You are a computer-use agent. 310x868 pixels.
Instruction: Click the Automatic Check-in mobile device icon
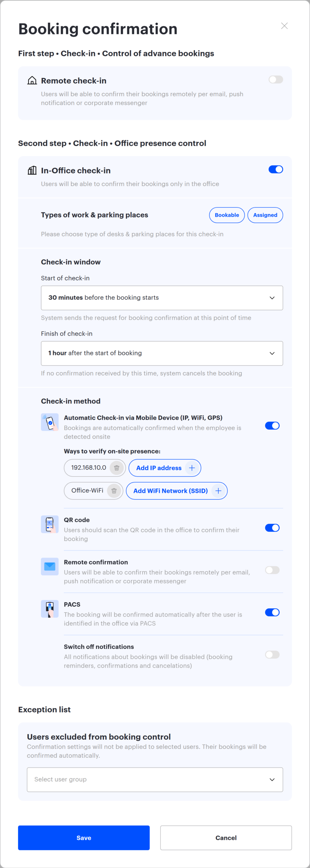(50, 422)
